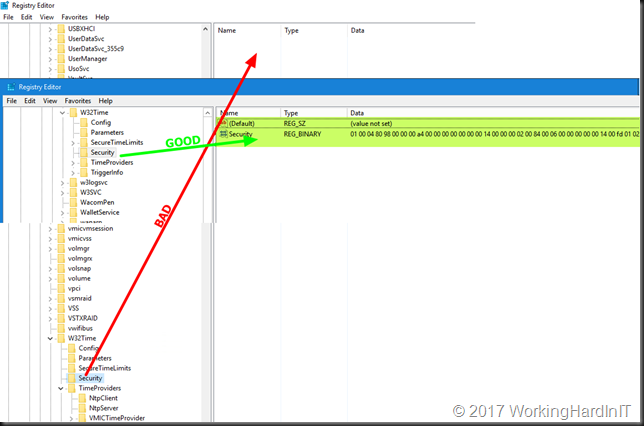Click the folder icon of TriggerInfo
Image resolution: width=644 pixels, height=426 pixels.
[84, 172]
